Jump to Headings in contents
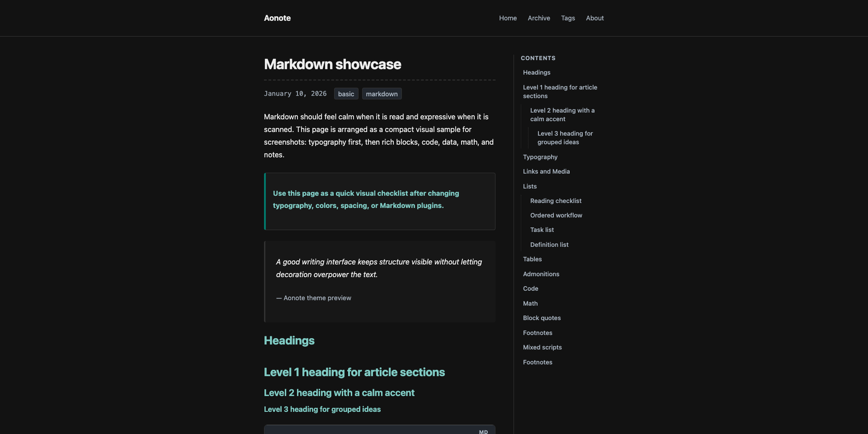The image size is (868, 434). [537, 73]
